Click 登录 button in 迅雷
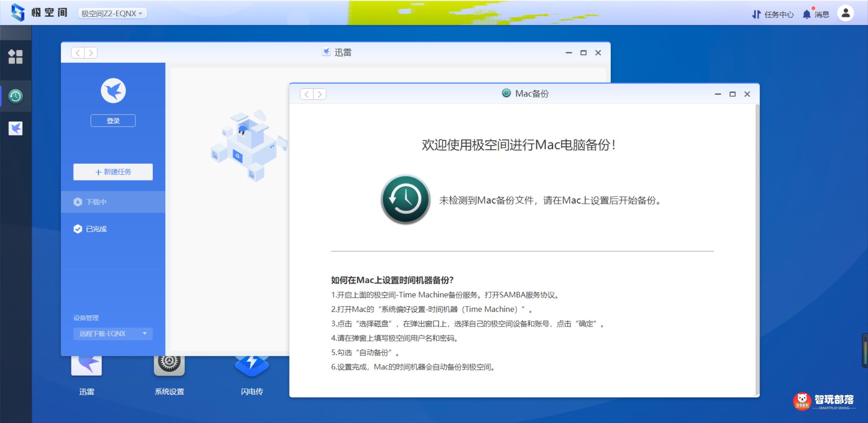 coord(113,120)
